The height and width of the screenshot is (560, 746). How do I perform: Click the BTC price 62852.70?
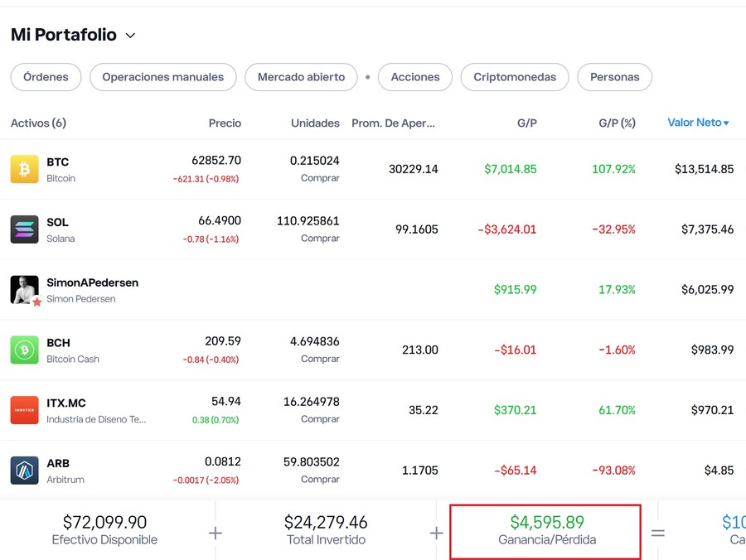(216, 161)
